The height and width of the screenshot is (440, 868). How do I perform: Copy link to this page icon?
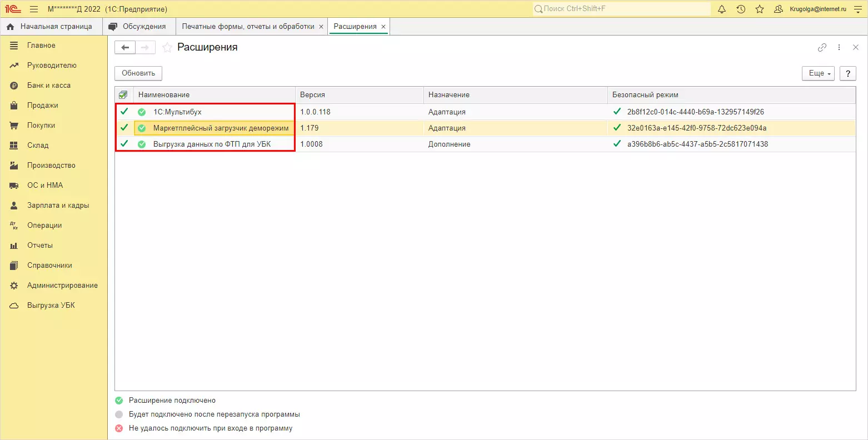pos(822,48)
